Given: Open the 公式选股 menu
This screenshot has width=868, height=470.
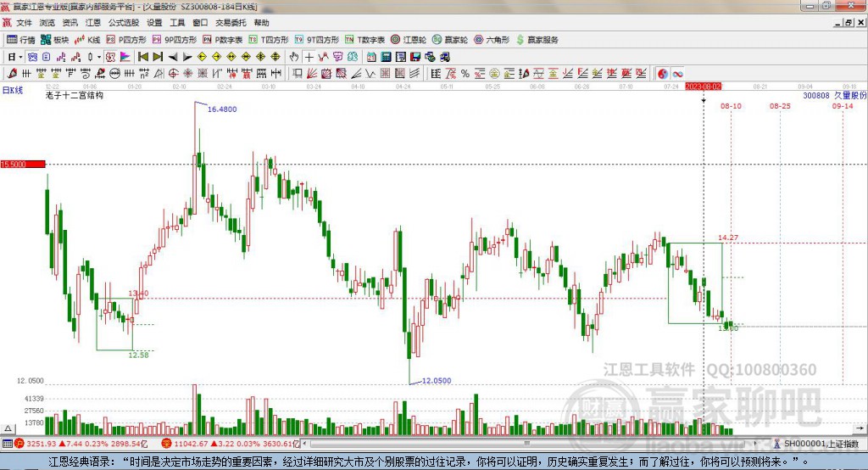Looking at the screenshot, I should [x=124, y=23].
